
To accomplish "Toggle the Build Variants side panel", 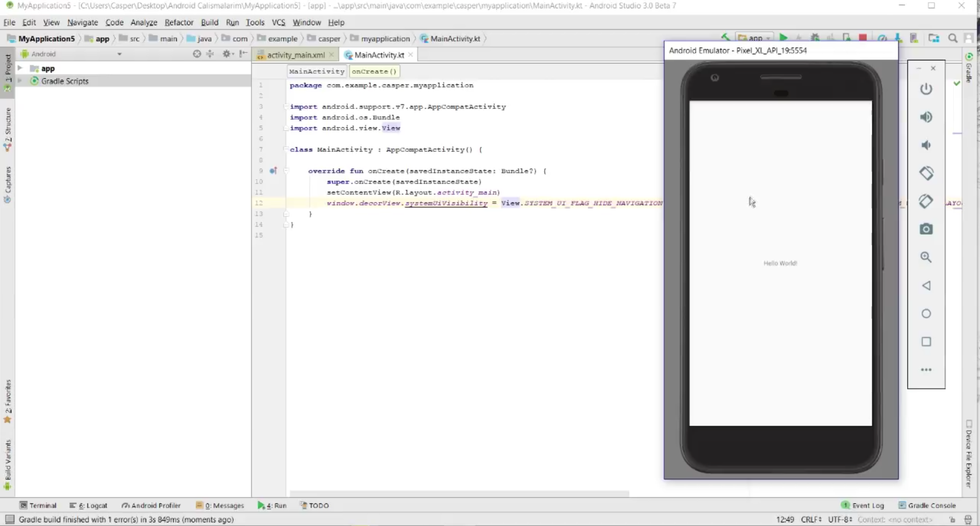I will [8, 465].
